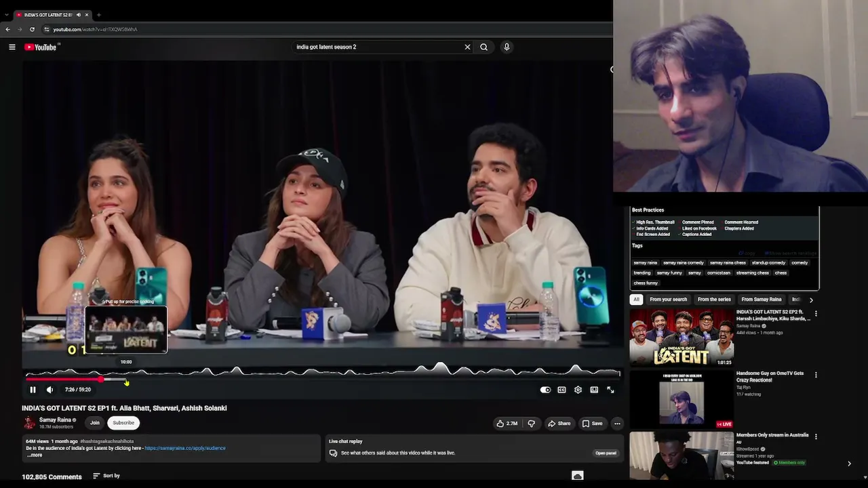Open options menu for S2 EP2 video
This screenshot has height=488, width=868.
[x=816, y=314]
